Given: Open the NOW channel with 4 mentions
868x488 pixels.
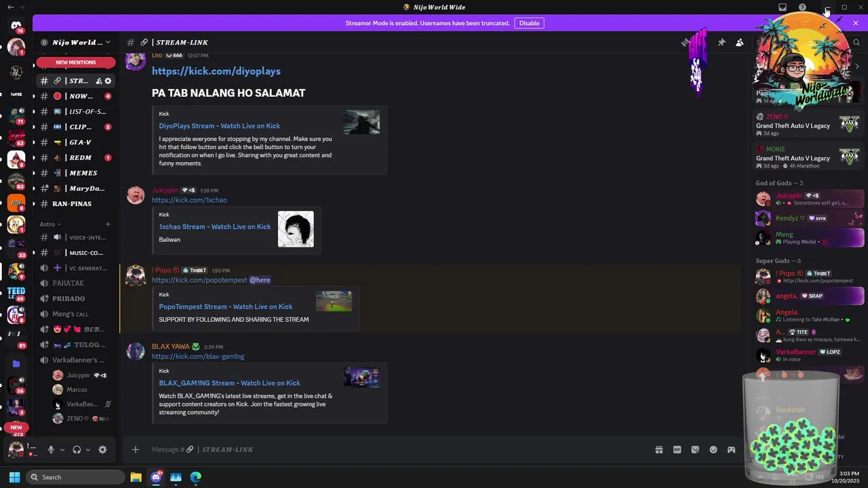Looking at the screenshot, I should 76,96.
